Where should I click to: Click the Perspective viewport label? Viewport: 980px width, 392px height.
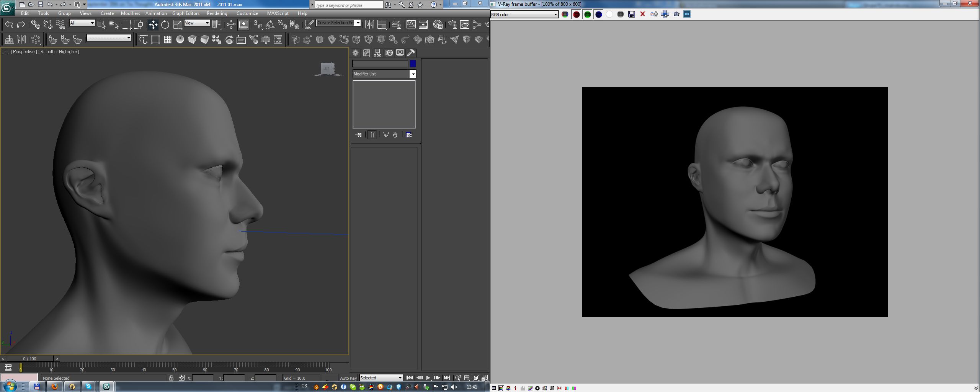tap(24, 52)
